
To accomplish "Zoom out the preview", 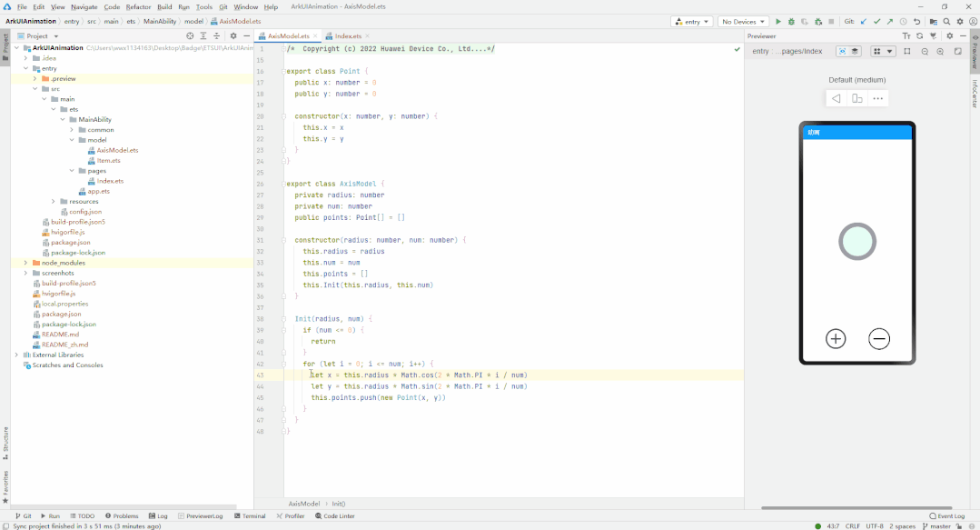I will point(925,51).
